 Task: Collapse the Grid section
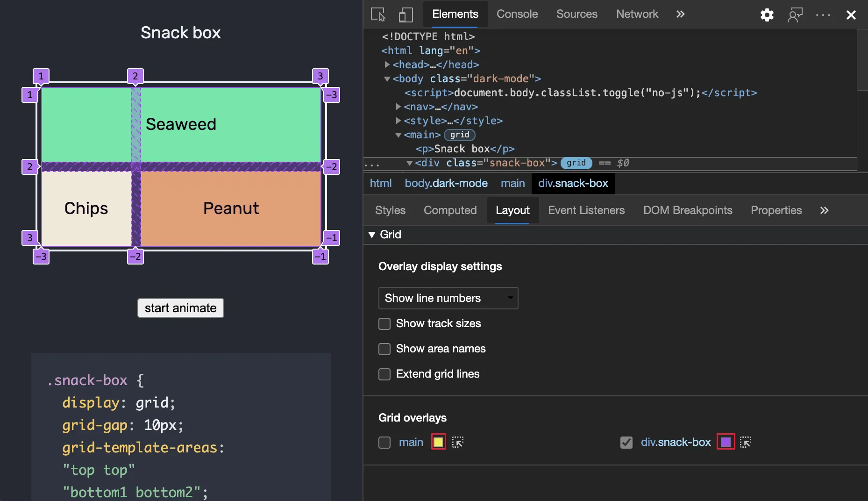tap(372, 235)
